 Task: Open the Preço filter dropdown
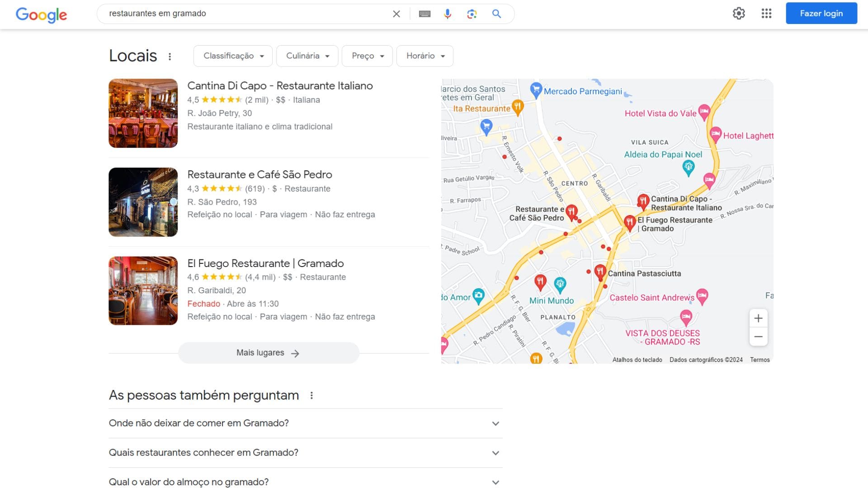click(x=367, y=56)
